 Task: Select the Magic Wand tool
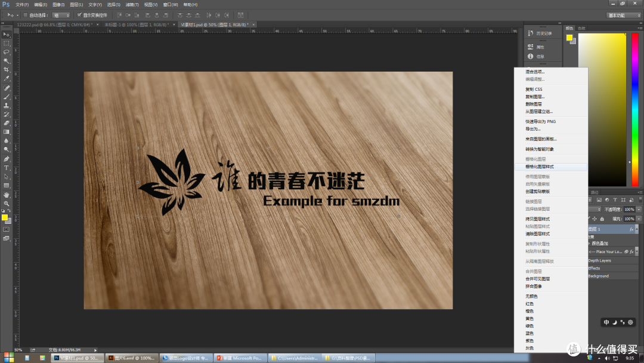6,61
